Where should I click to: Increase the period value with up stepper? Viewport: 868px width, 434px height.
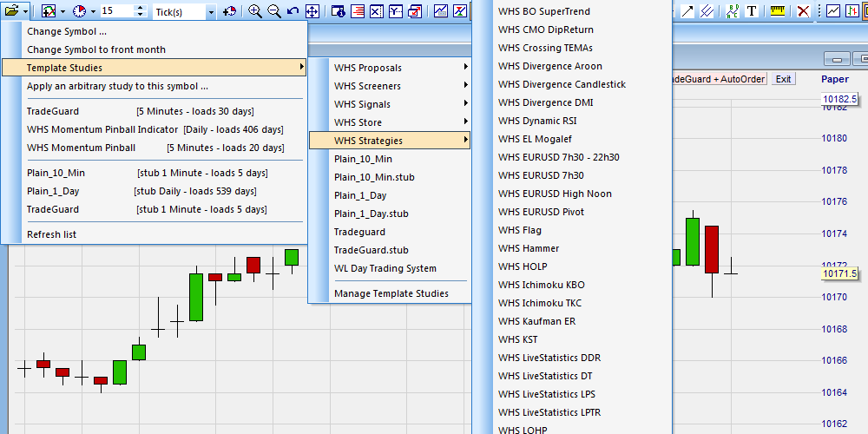click(x=141, y=8)
